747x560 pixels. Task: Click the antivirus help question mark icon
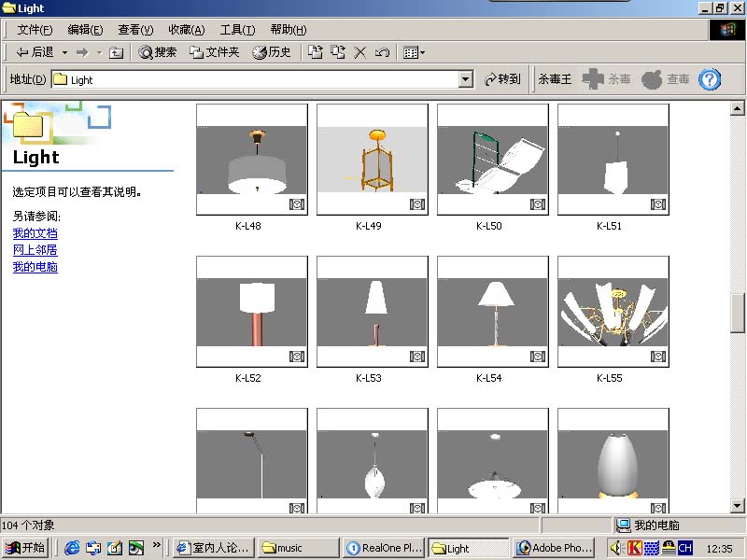pos(710,79)
